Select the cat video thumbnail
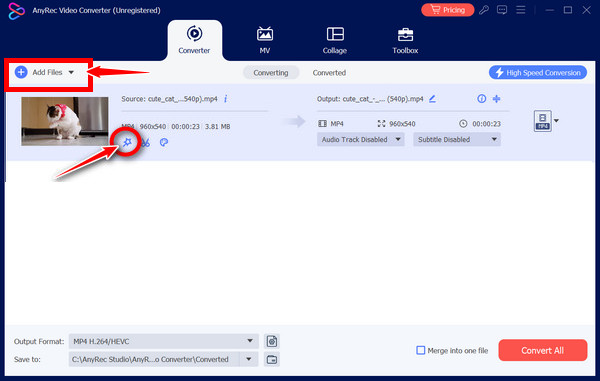This screenshot has width=600, height=381. click(65, 121)
